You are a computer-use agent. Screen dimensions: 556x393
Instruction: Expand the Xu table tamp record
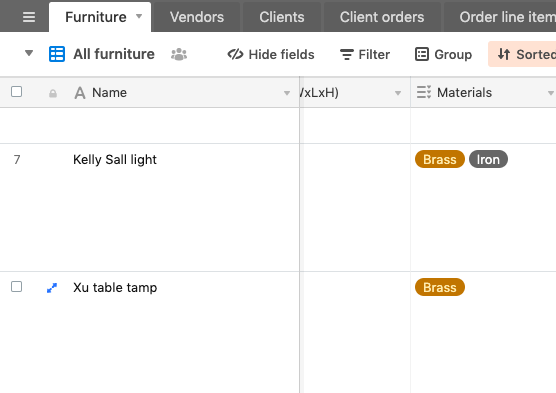click(x=52, y=288)
